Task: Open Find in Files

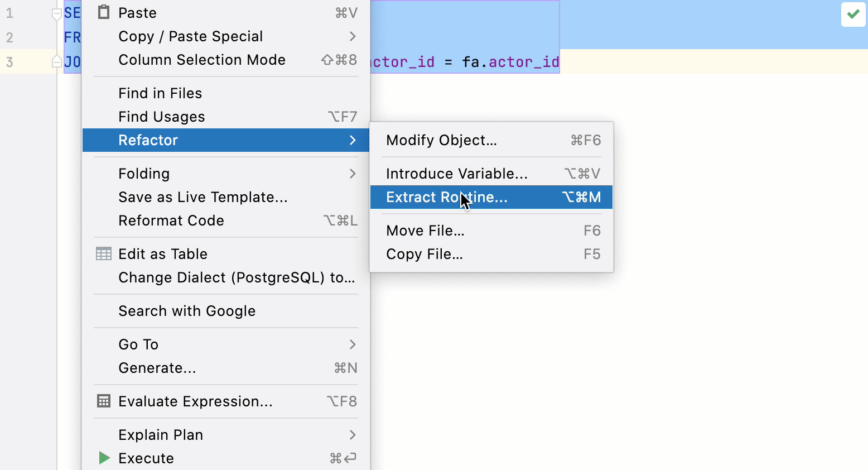Action: coord(160,93)
